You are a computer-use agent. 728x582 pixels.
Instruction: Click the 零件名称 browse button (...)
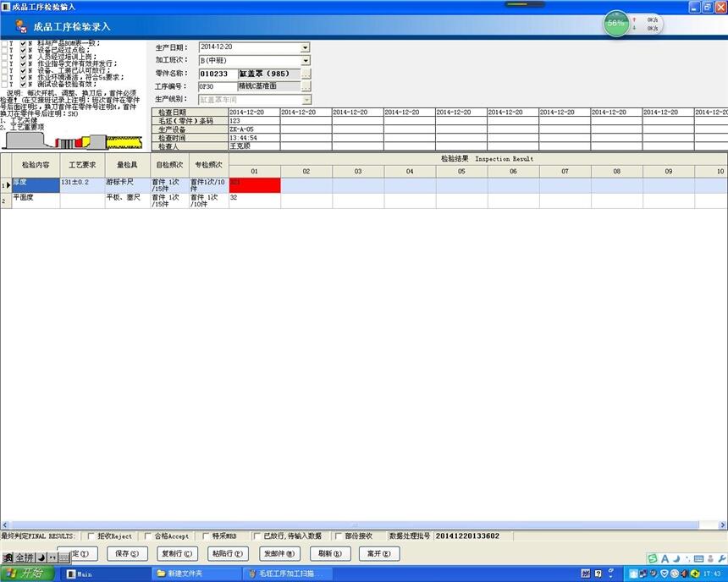point(306,74)
